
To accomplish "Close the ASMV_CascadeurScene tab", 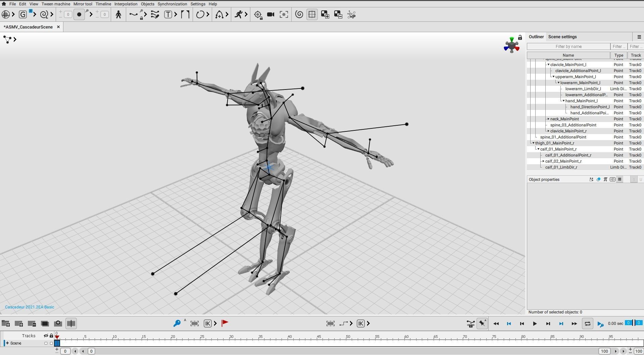I will pyautogui.click(x=58, y=27).
